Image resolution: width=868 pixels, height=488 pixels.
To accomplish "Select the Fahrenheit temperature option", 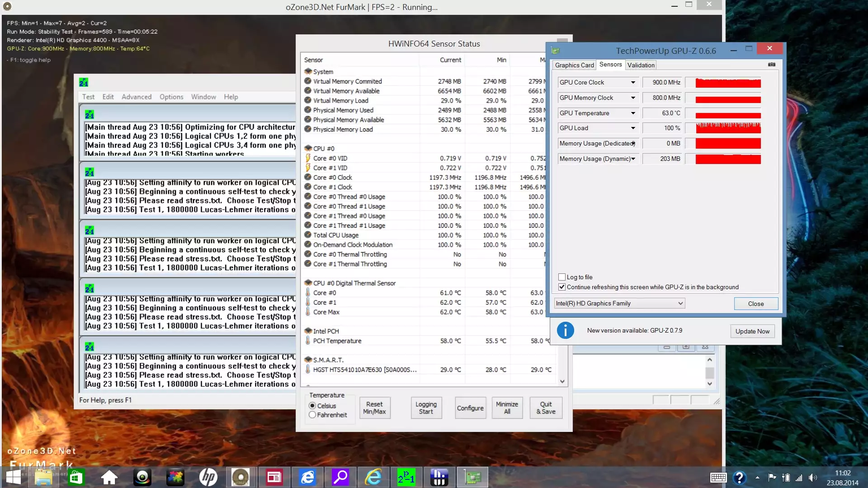I will pyautogui.click(x=312, y=415).
